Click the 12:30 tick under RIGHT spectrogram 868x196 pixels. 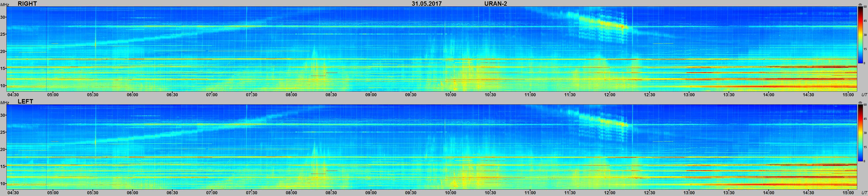649,95
